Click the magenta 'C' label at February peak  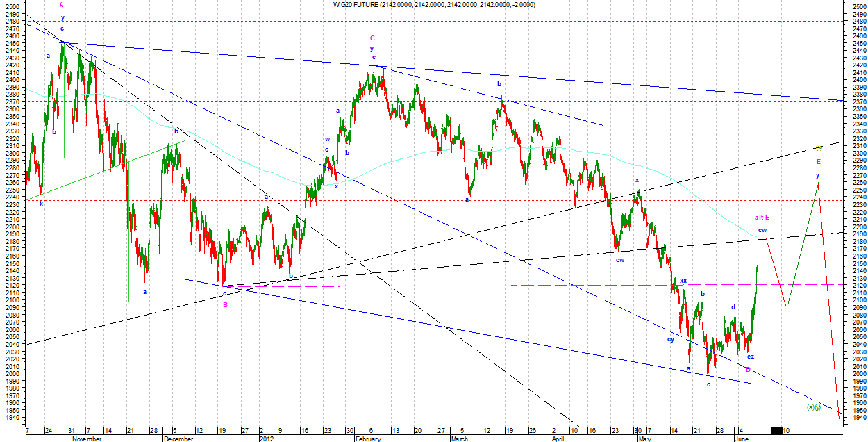pyautogui.click(x=373, y=38)
